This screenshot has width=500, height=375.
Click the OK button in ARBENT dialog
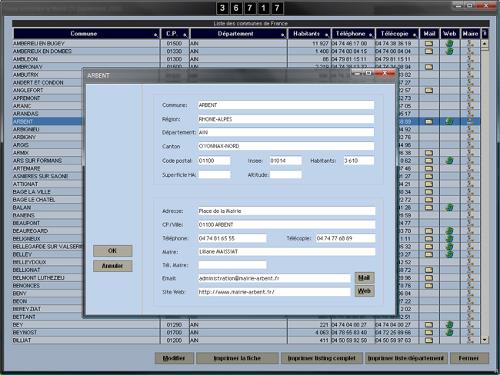click(x=113, y=251)
